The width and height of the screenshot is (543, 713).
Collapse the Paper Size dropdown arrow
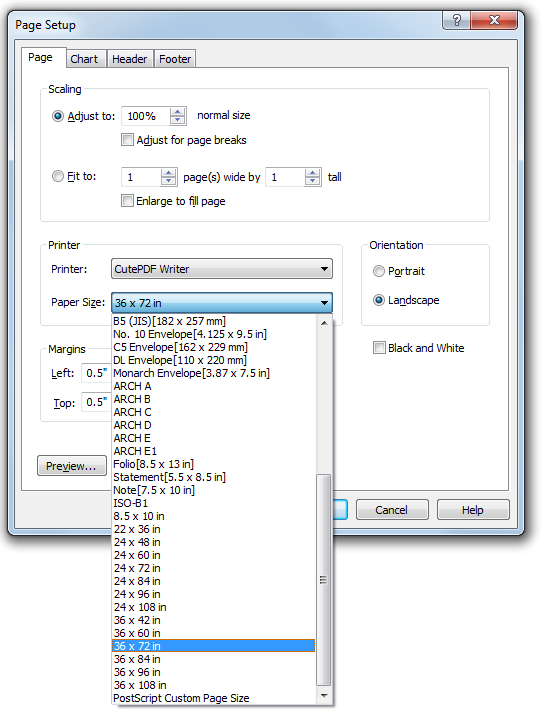[x=324, y=303]
